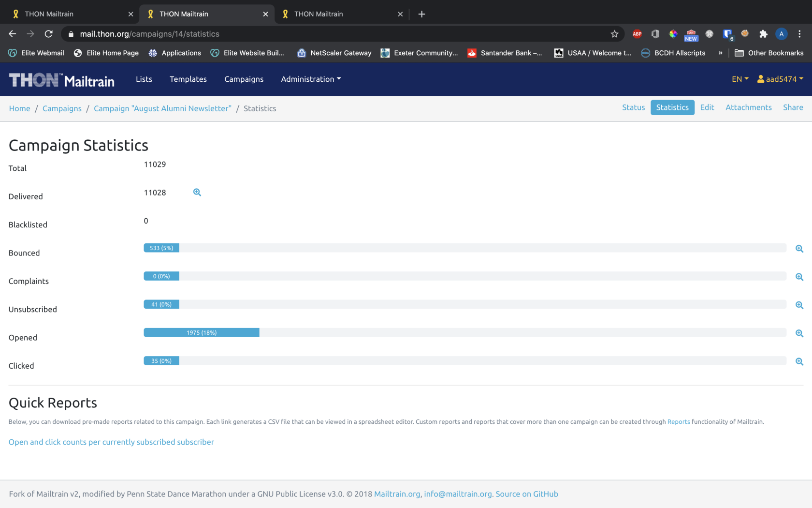Screen dimensions: 812x508
Task: Open the USAA / Welcome bookmark
Action: point(593,53)
